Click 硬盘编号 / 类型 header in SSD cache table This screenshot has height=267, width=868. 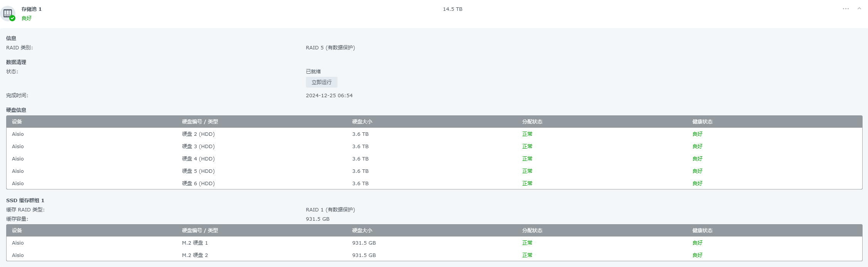point(200,230)
